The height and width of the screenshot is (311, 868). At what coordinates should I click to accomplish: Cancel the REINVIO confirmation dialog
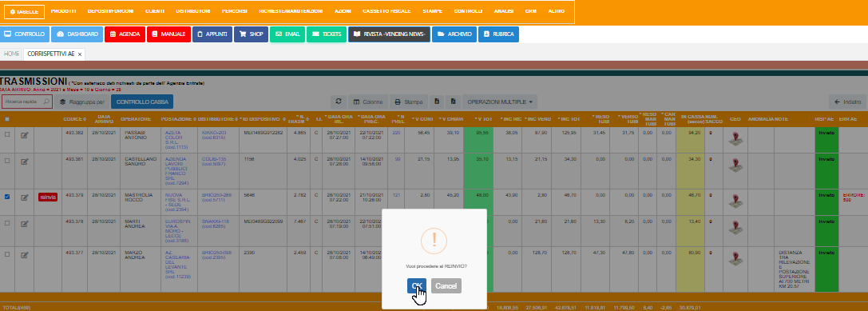tap(446, 286)
